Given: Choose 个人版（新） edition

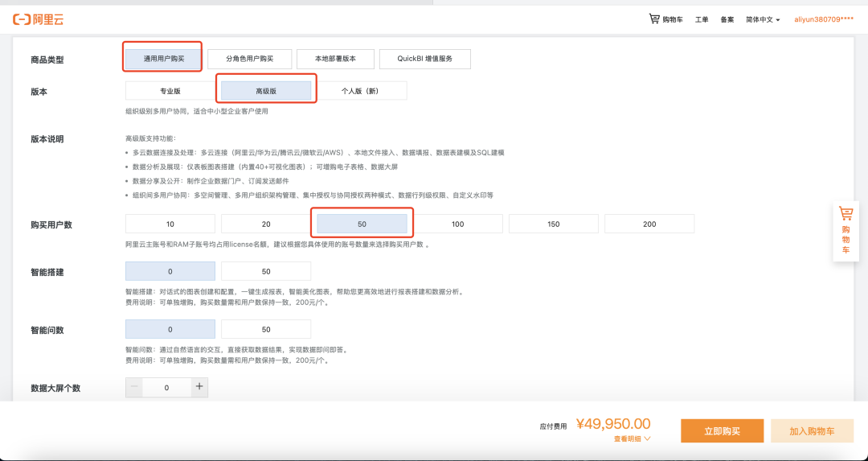Looking at the screenshot, I should point(360,91).
